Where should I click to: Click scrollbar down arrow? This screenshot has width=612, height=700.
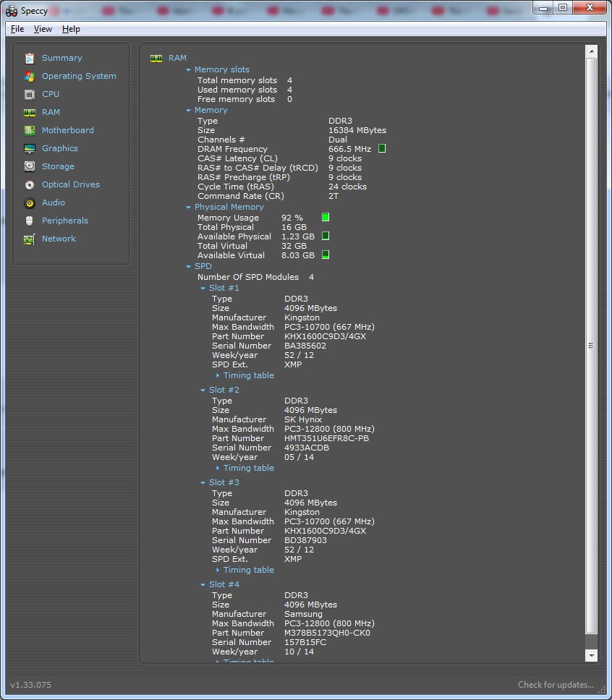[592, 655]
